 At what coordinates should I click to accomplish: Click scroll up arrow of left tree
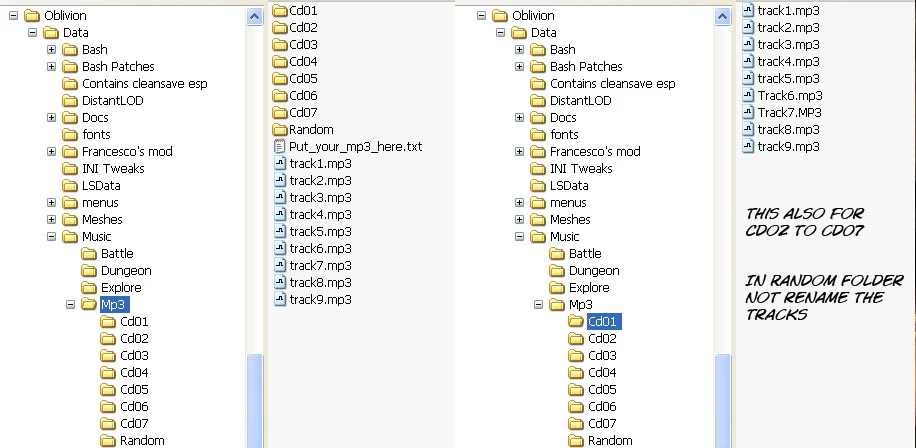click(255, 16)
